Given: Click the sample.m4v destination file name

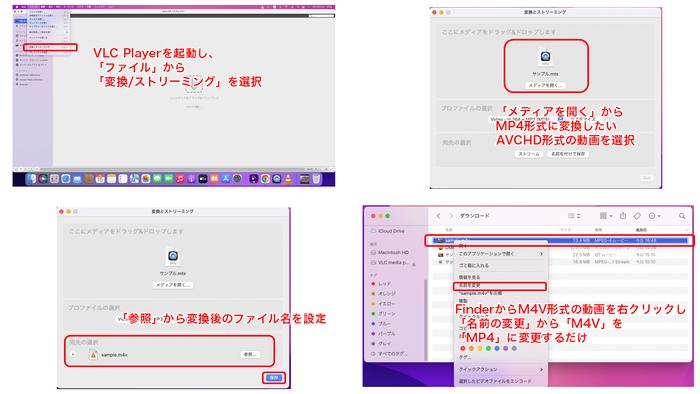Looking at the screenshot, I should pyautogui.click(x=114, y=355).
